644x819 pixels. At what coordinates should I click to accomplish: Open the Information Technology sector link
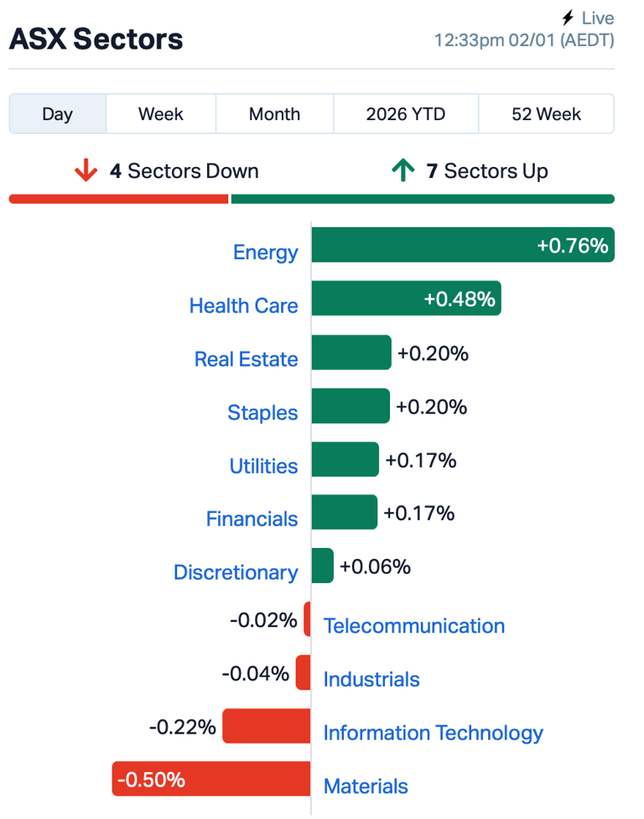point(434,733)
